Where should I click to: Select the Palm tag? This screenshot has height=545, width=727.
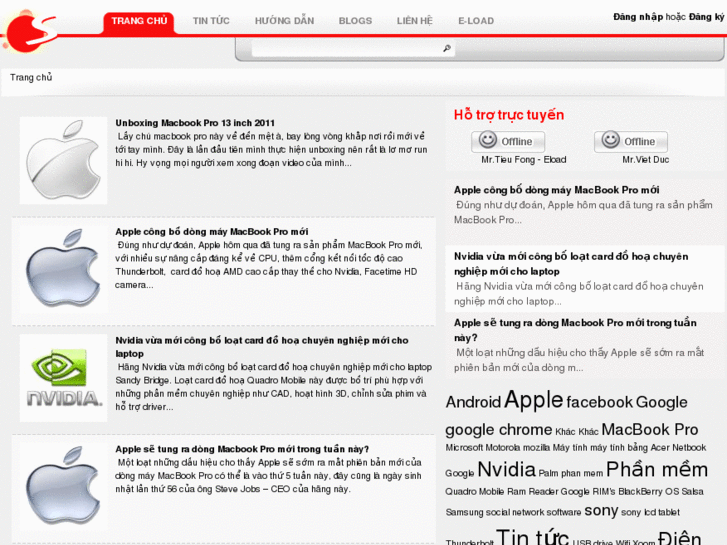[x=548, y=473]
